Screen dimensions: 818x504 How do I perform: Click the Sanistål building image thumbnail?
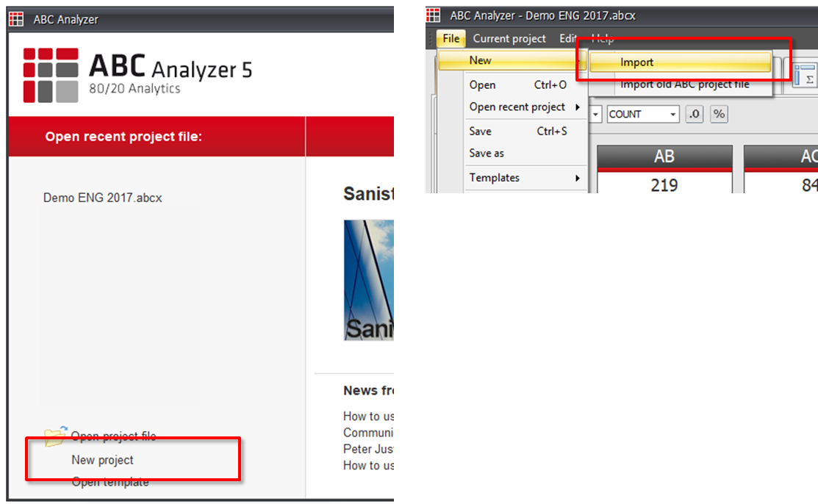369,280
